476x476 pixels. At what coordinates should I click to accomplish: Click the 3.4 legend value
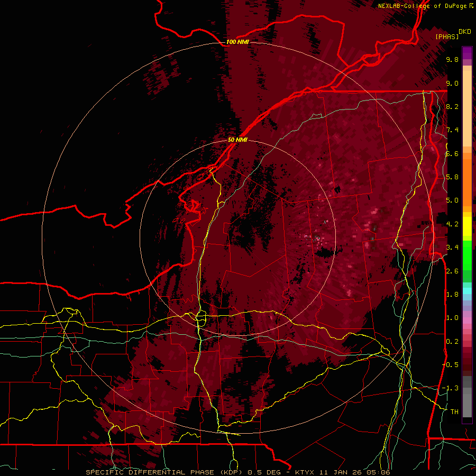(452, 248)
